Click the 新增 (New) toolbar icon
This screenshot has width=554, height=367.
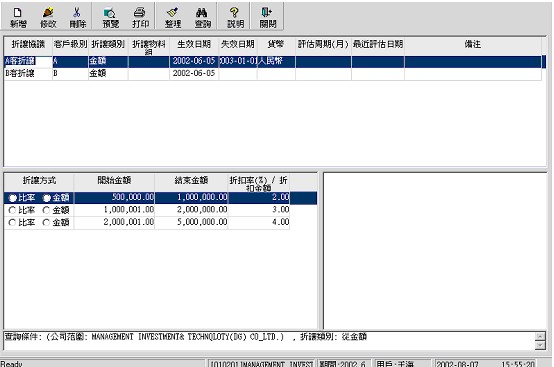click(x=18, y=17)
